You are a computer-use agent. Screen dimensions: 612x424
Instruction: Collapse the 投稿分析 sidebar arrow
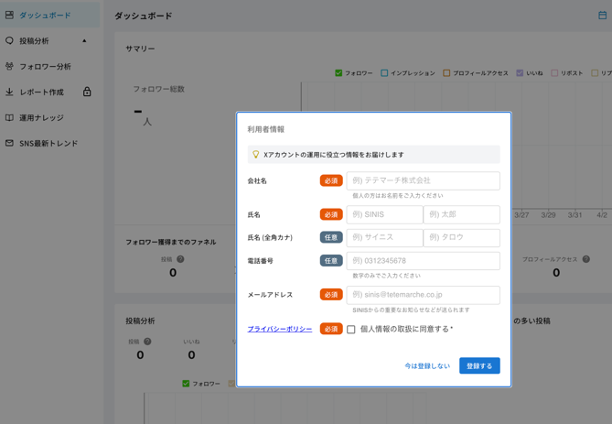click(x=84, y=41)
